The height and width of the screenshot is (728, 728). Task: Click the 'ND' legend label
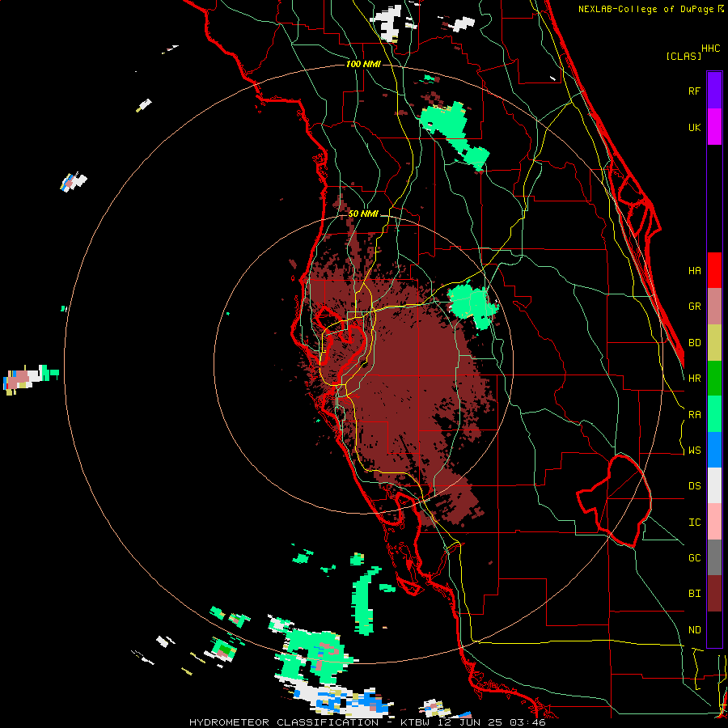pos(694,630)
